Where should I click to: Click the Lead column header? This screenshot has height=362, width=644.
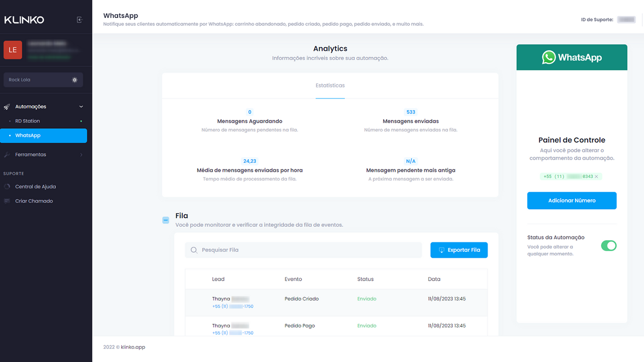(218, 279)
